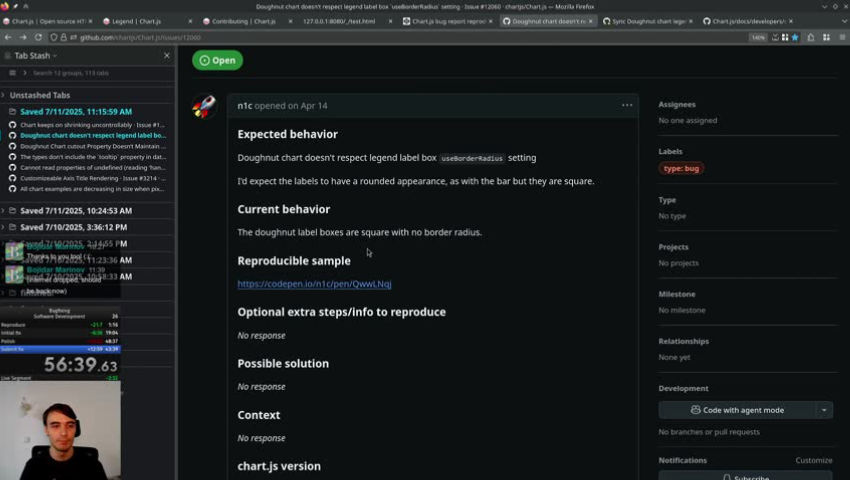
Task: Click the n1c rocket avatar
Action: 204,106
